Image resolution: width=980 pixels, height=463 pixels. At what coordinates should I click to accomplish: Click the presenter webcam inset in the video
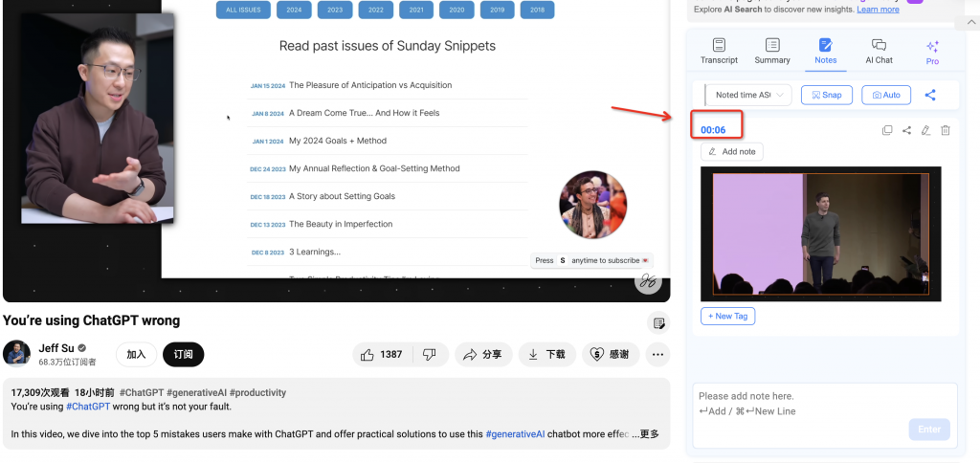click(x=98, y=119)
